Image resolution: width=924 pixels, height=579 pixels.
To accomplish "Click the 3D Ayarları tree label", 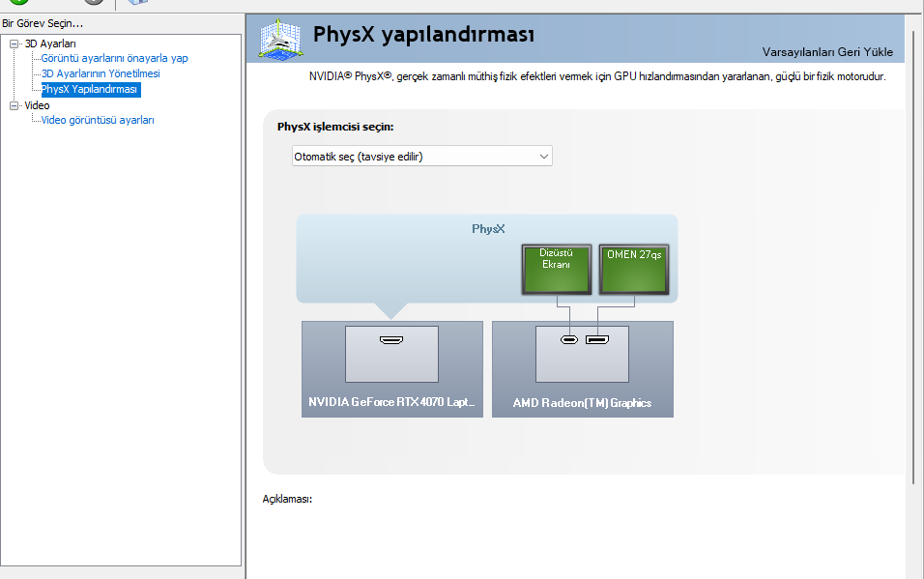I will 50,43.
